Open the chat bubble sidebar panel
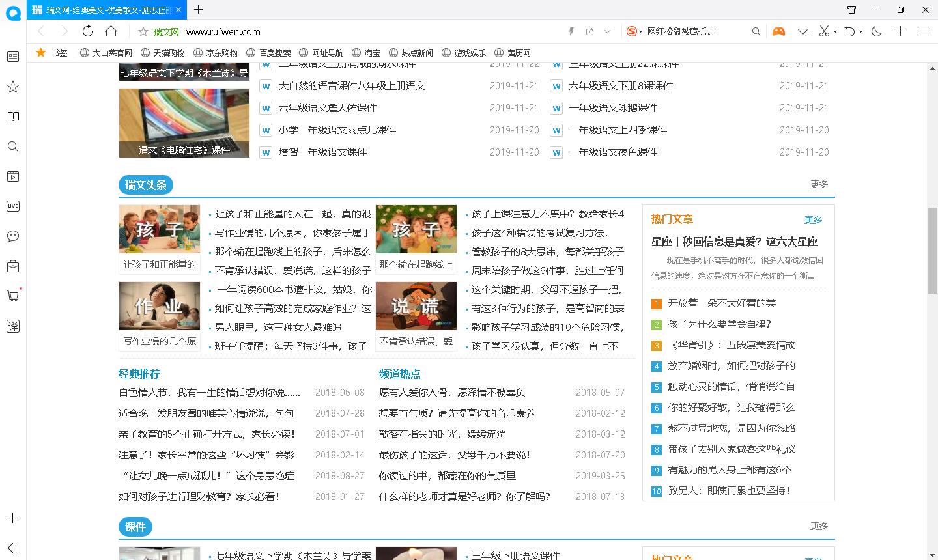 tap(12, 236)
